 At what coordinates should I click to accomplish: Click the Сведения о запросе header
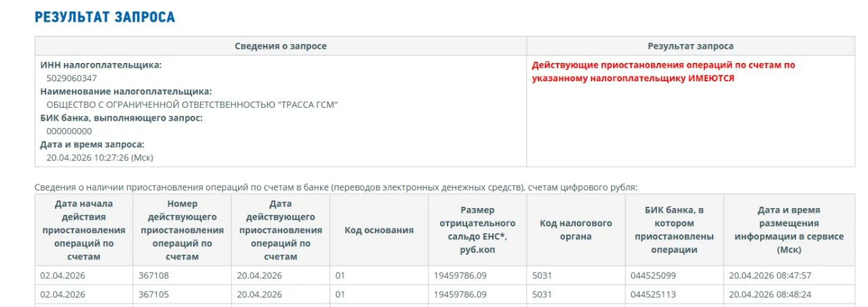pyautogui.click(x=281, y=46)
